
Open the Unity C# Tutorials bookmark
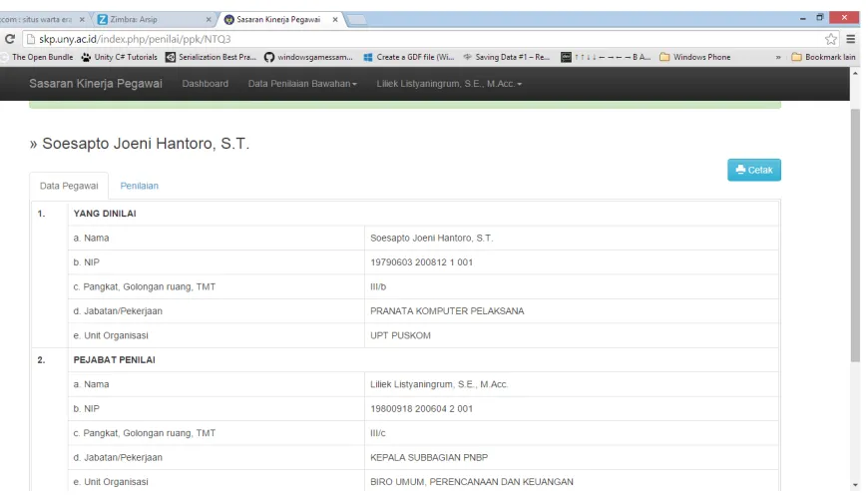[119, 57]
